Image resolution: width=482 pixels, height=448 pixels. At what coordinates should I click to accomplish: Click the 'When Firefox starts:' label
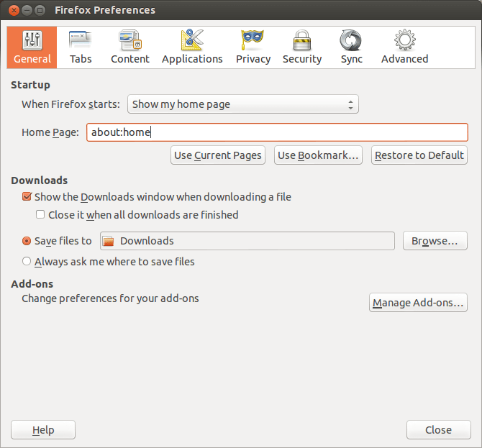[71, 104]
